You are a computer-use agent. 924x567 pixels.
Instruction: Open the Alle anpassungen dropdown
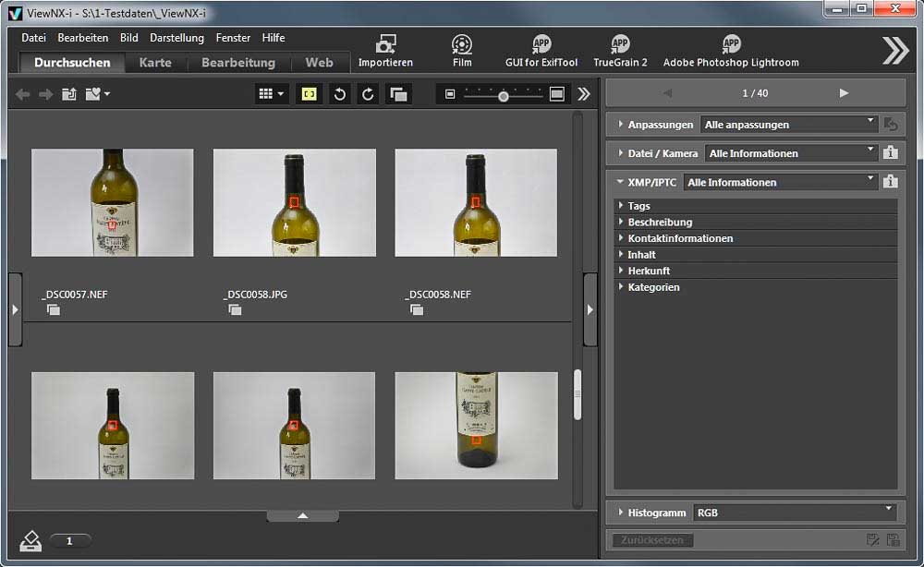tap(788, 124)
